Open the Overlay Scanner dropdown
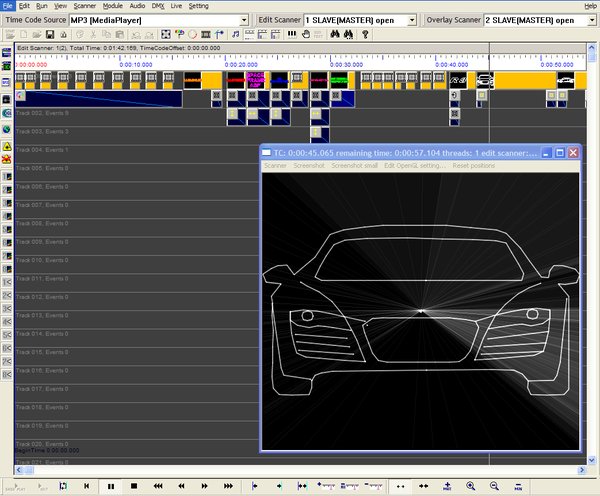The height and width of the screenshot is (496, 600). click(x=592, y=20)
